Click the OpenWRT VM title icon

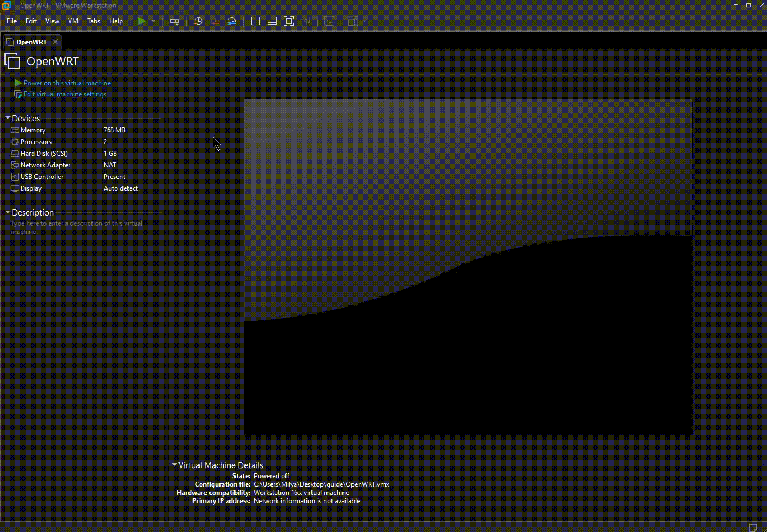tap(12, 61)
